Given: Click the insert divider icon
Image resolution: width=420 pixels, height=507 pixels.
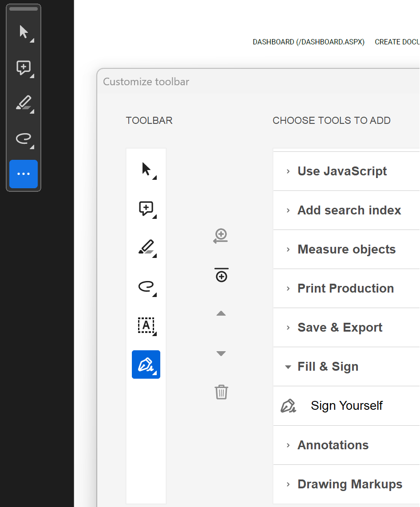Looking at the screenshot, I should [x=221, y=275].
